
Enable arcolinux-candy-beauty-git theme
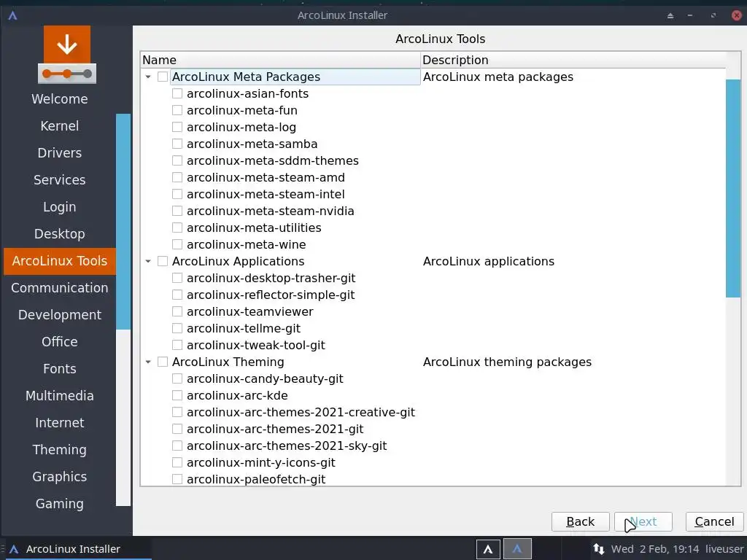tap(177, 378)
